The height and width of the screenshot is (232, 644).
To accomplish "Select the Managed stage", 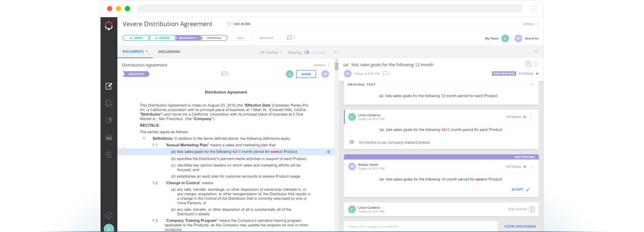I will click(x=266, y=38).
